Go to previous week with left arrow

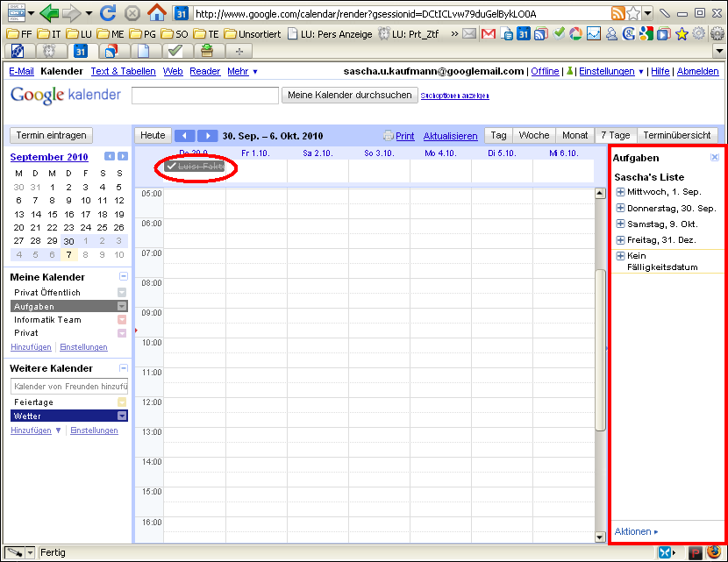tap(185, 136)
